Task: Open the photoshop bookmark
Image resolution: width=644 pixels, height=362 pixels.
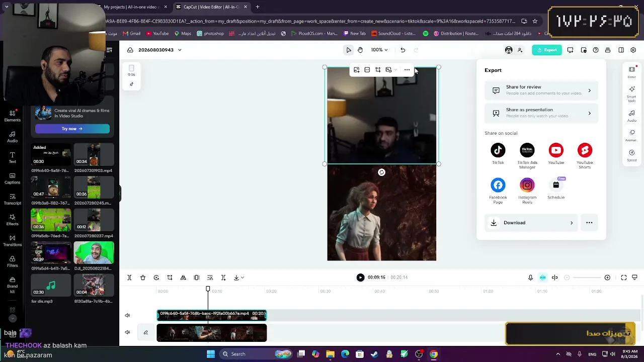Action: tap(210, 34)
